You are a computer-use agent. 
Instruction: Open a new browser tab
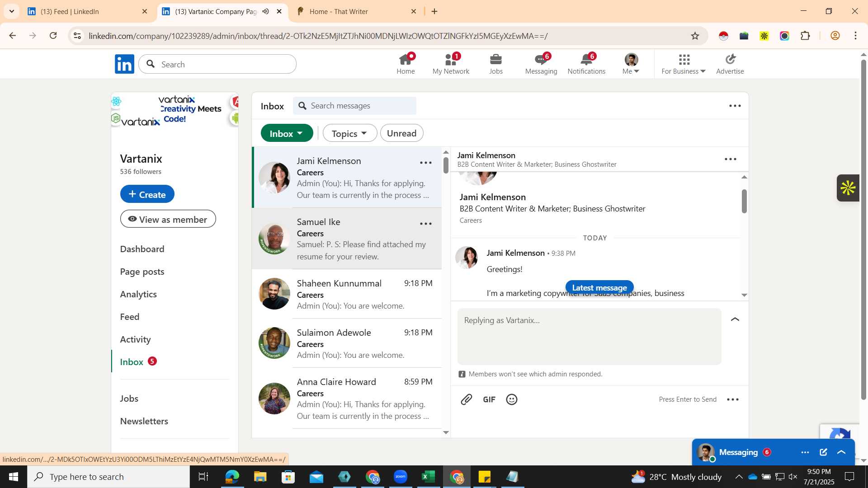(x=434, y=11)
